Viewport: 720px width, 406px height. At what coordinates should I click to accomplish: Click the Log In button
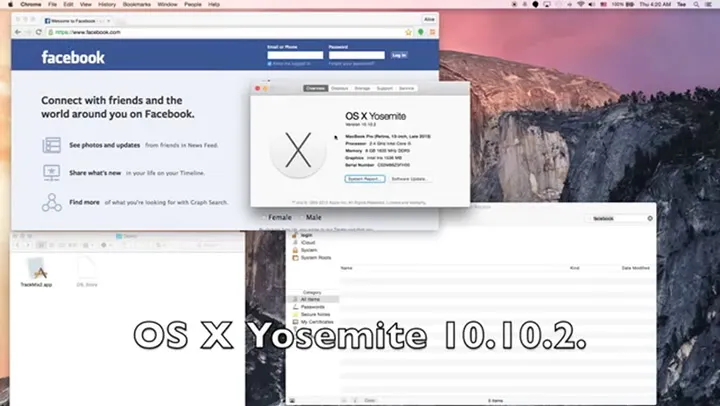[x=399, y=55]
